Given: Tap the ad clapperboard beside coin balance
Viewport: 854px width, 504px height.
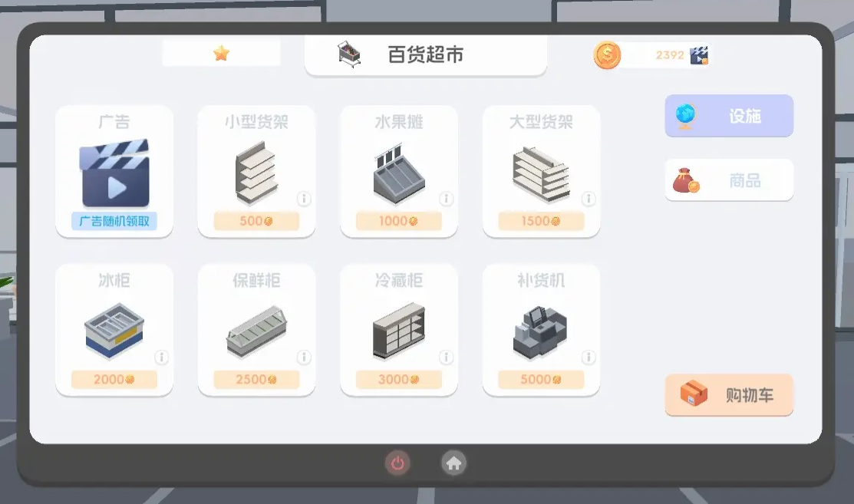Looking at the screenshot, I should (x=699, y=55).
